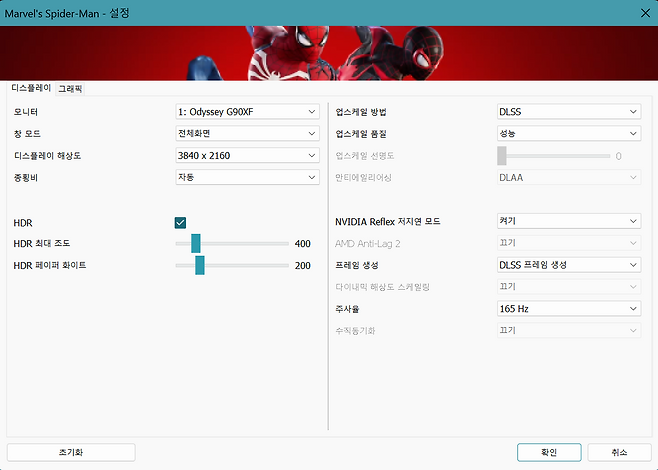658x470 pixels.
Task: Click the Spider-Man banner image
Action: [x=328, y=52]
